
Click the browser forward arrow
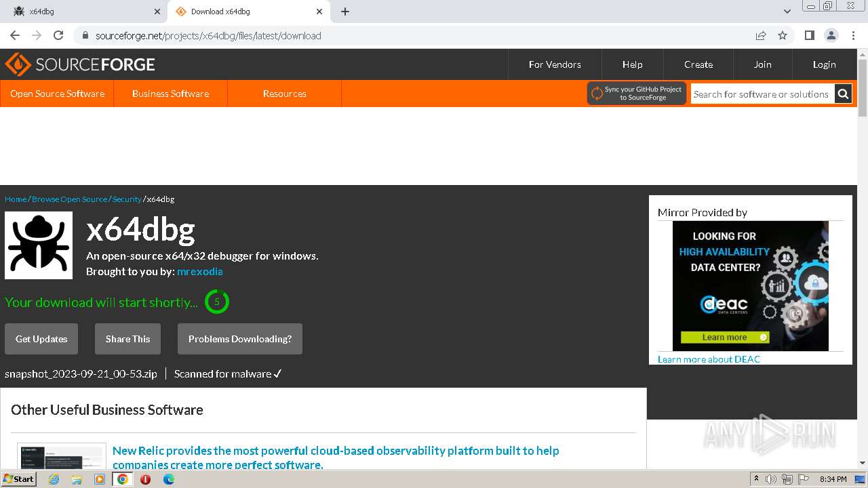[x=37, y=35]
